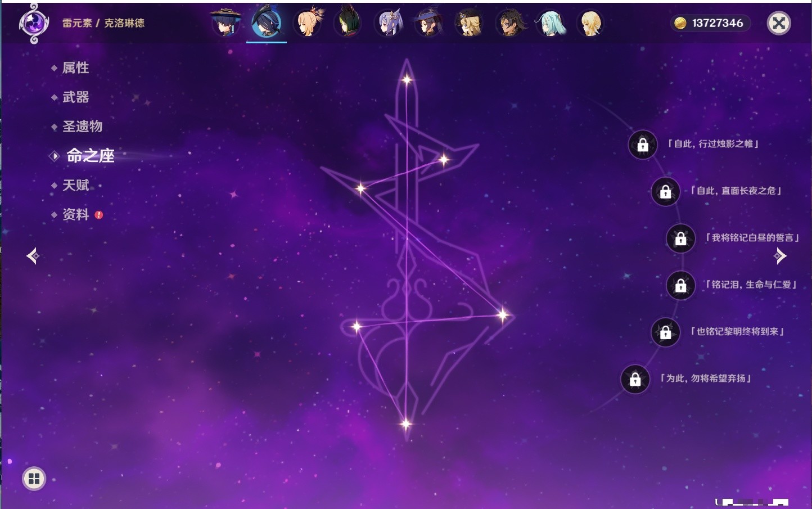812x509 pixels.
Task: Select the Wanderer portrait with the wide hat
Action: 226,22
